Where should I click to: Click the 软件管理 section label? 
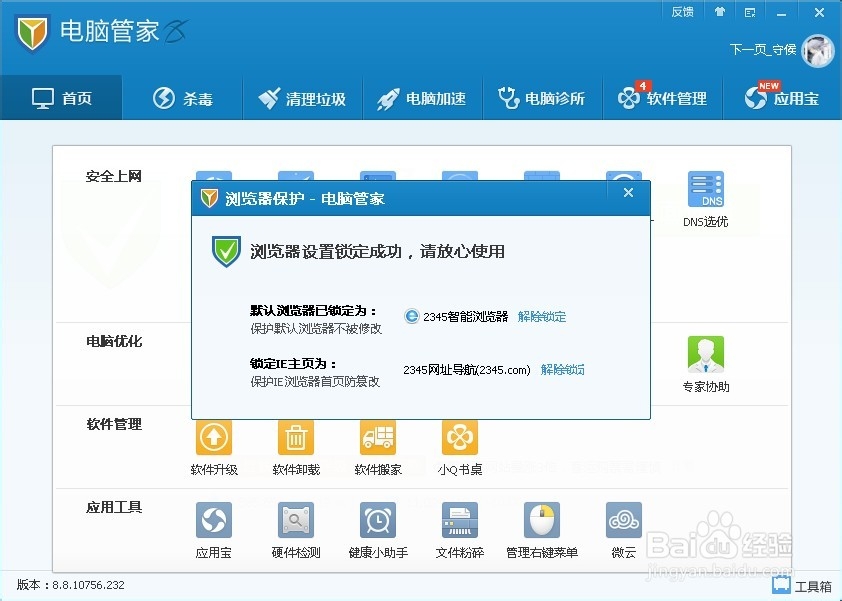pyautogui.click(x=114, y=424)
